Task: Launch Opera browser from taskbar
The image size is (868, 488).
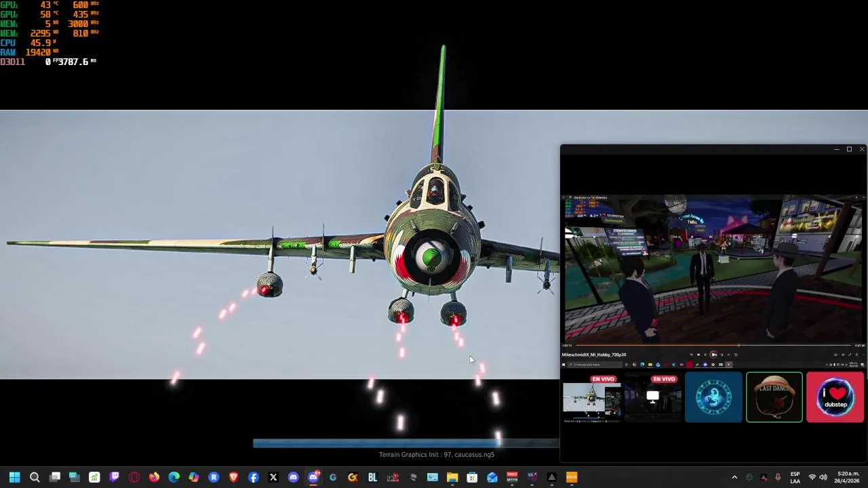Action: (x=134, y=477)
